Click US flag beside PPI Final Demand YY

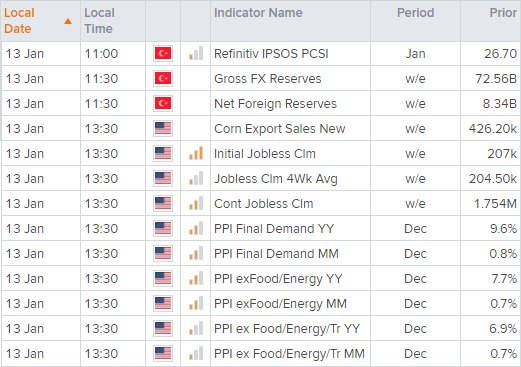coord(163,228)
